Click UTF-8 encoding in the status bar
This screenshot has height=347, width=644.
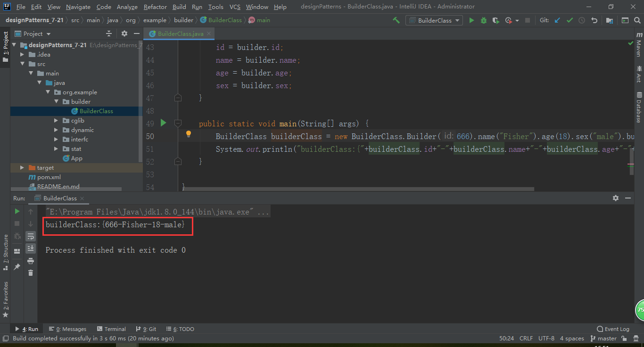(546, 339)
